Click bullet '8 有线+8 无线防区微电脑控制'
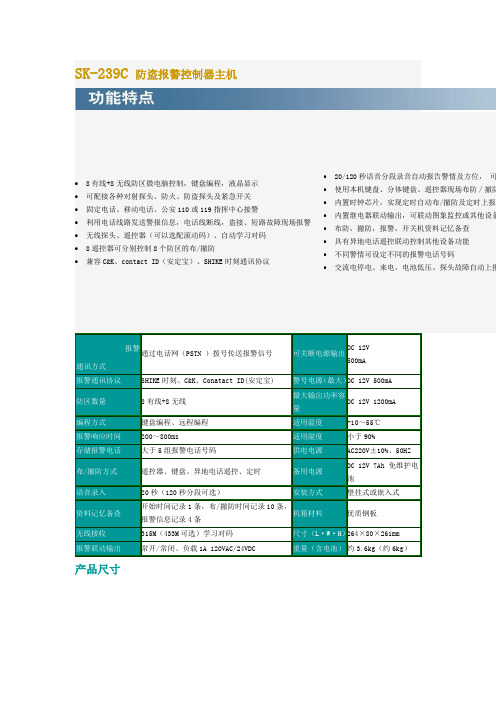The height and width of the screenshot is (702, 496). click(172, 184)
